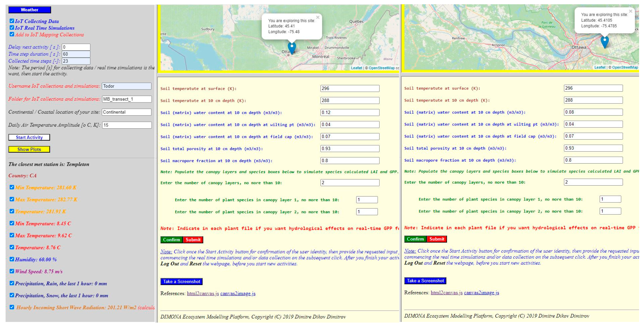Click Take a Screenshot in the middle panel
The width and height of the screenshot is (644, 328).
(x=182, y=282)
